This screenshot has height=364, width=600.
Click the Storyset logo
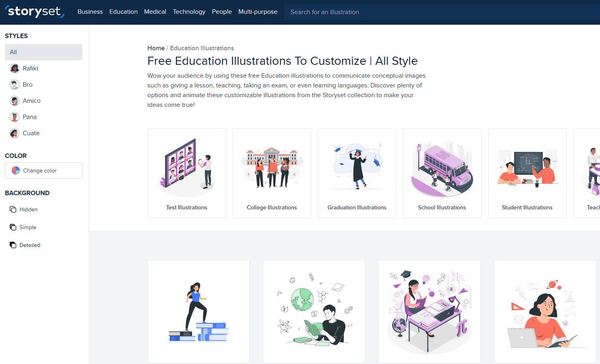point(35,12)
